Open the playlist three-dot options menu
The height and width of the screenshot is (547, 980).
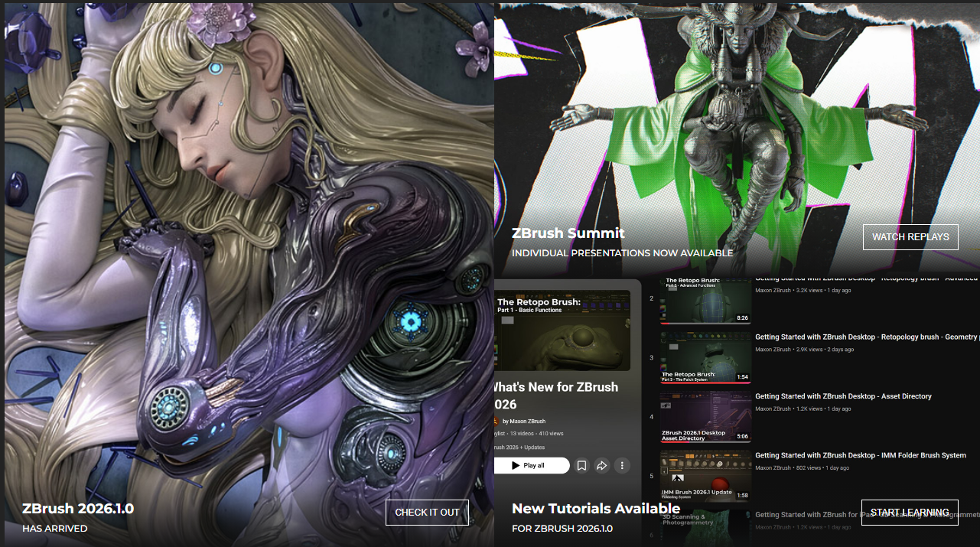(x=623, y=465)
